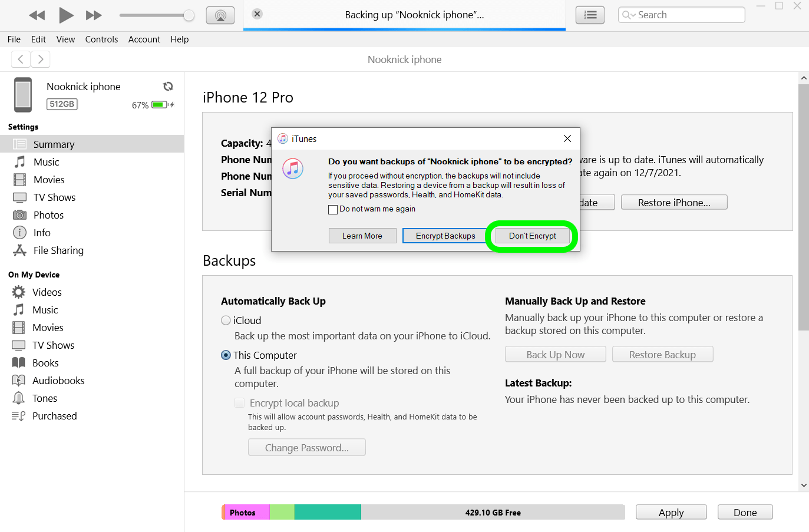809x532 pixels.
Task: Cancel backup using the X icon
Action: (x=257, y=14)
